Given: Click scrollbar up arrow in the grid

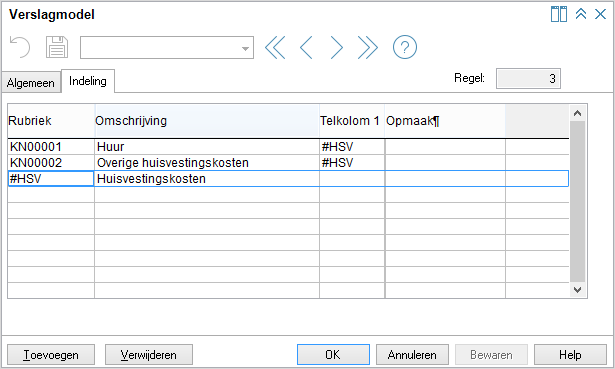Looking at the screenshot, I should point(577,113).
